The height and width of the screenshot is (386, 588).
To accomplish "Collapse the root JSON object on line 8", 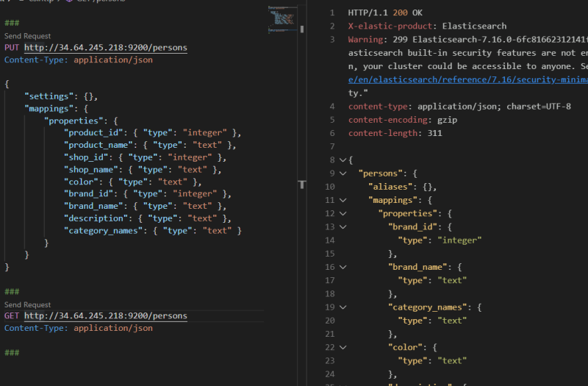I will tap(343, 160).
